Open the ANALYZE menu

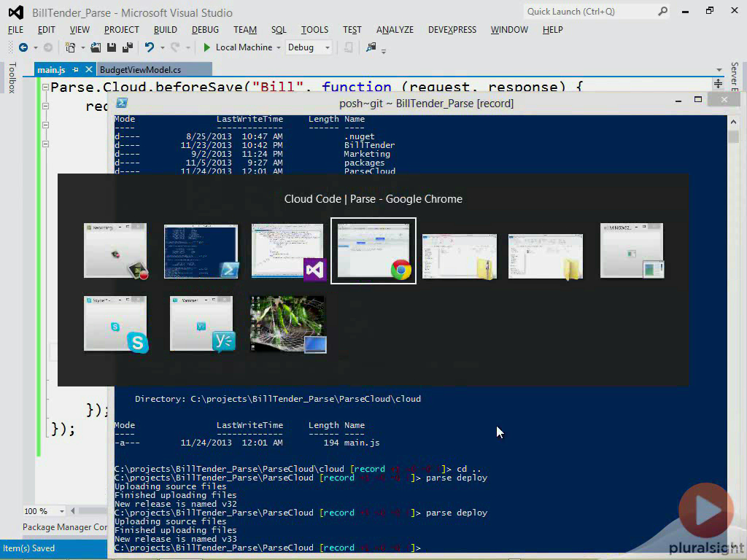tap(395, 29)
